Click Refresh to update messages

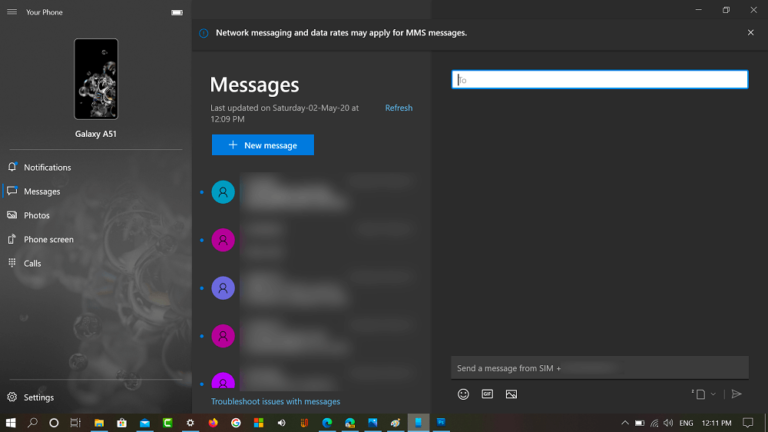tap(398, 108)
